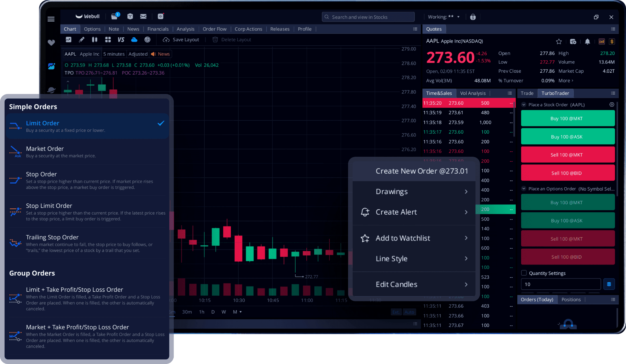Open the Working account dropdown
This screenshot has height=364, width=626.
(444, 17)
